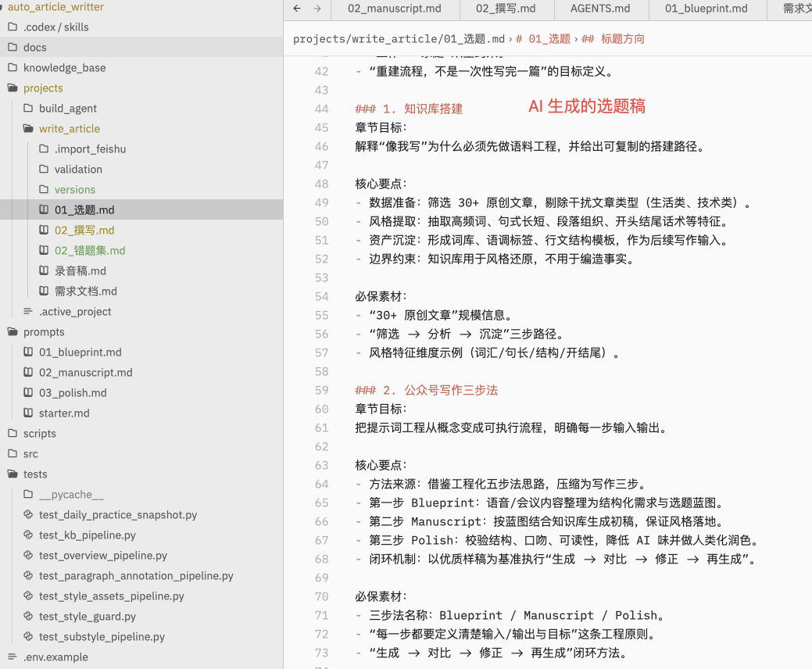Open the AGENTS.md tab

[601, 9]
